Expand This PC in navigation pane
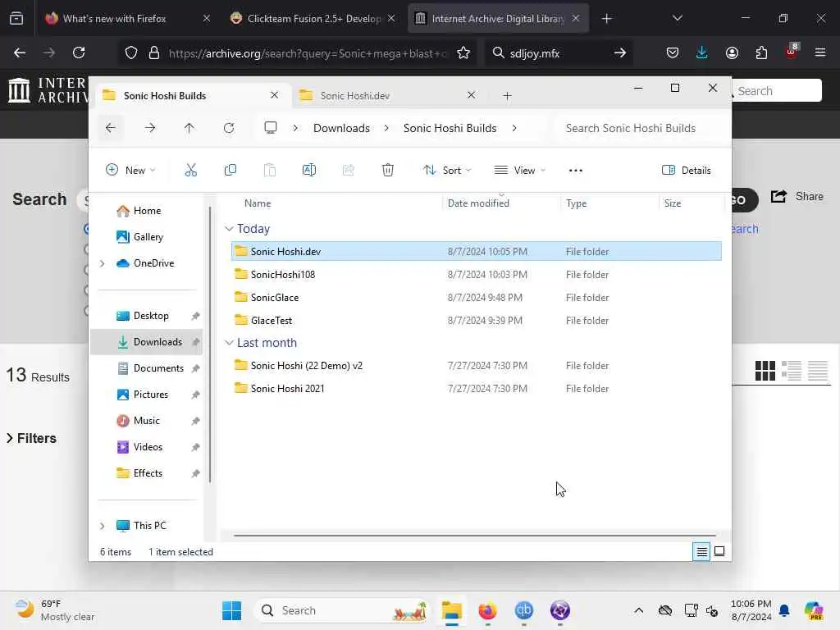The image size is (840, 630). click(x=103, y=526)
